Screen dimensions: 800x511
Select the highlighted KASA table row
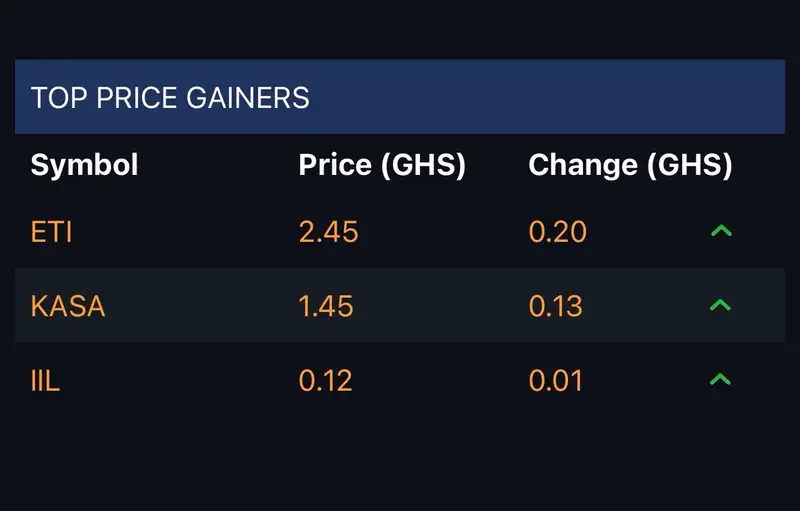[x=400, y=305]
